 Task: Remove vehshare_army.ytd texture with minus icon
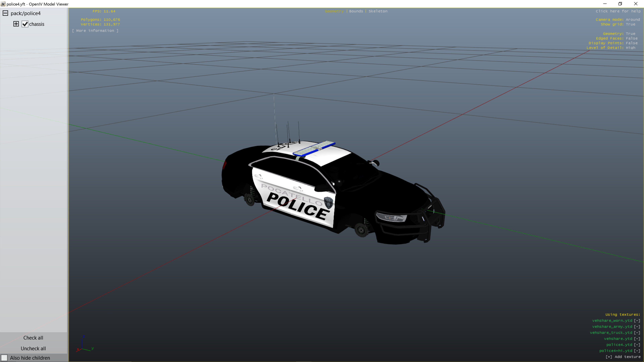click(637, 326)
